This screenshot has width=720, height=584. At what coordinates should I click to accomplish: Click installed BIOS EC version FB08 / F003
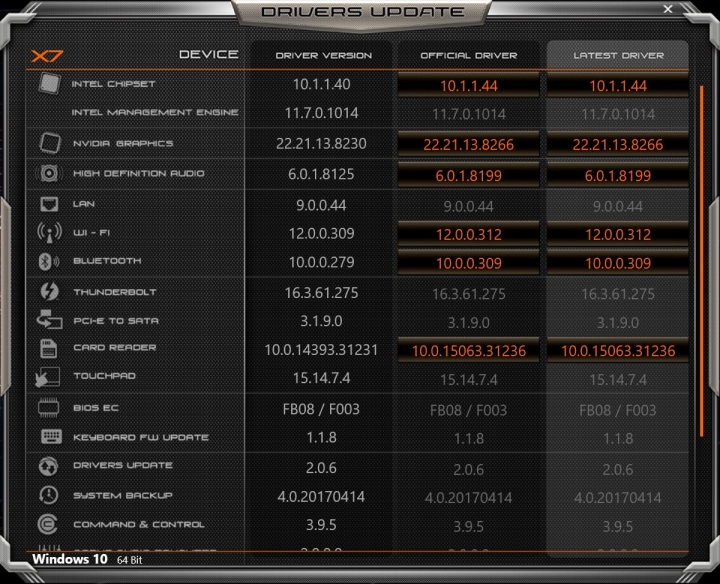[321, 409]
